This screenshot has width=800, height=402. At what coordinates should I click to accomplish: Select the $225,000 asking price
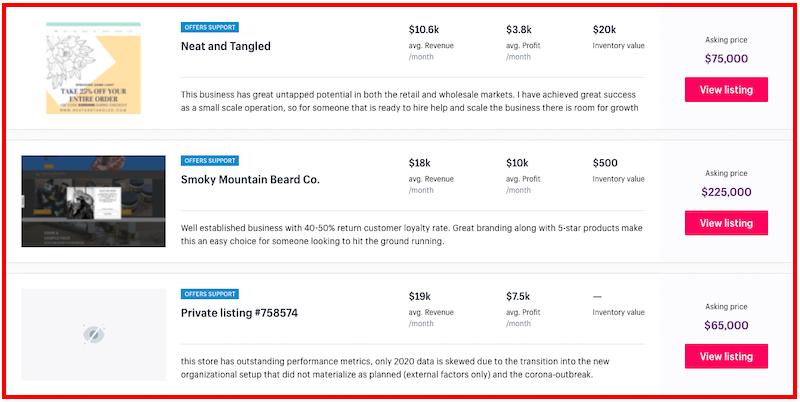726,192
